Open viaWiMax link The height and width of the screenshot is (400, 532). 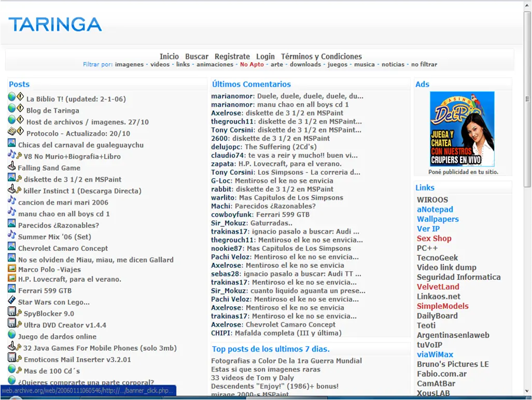click(435, 354)
